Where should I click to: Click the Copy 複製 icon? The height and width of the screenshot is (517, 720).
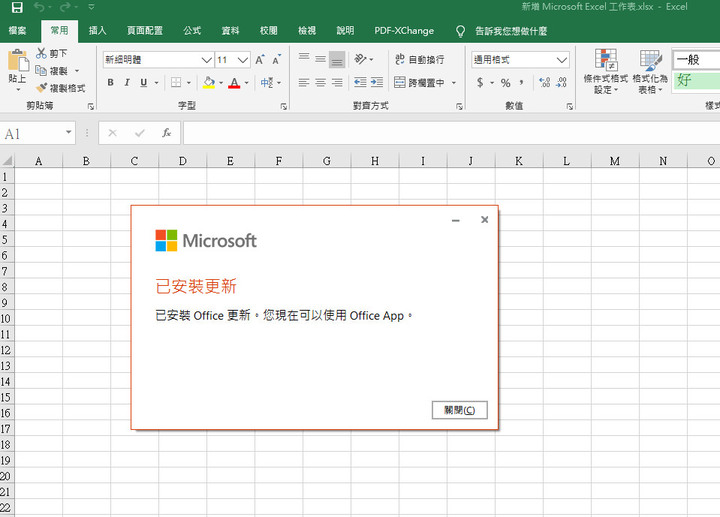click(x=41, y=71)
